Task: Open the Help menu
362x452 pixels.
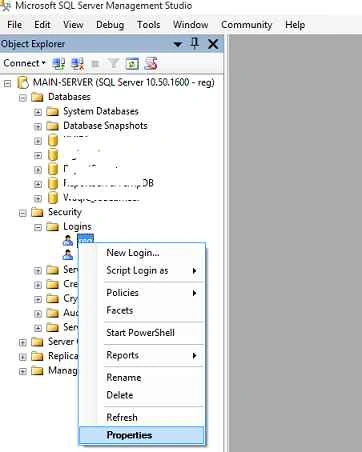Action: [x=295, y=25]
